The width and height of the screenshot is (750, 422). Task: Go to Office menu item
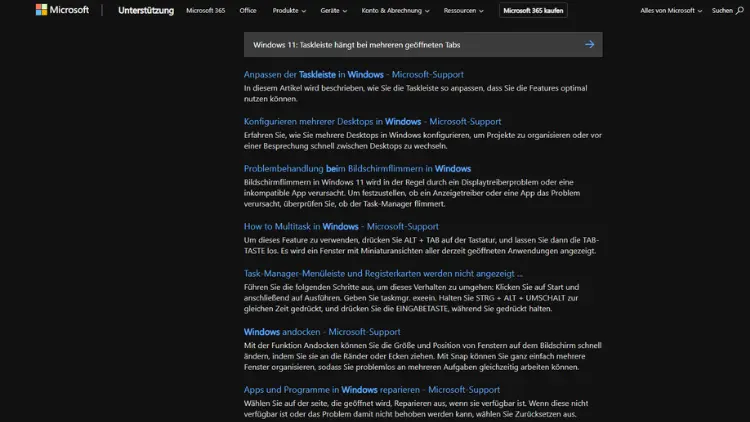(x=248, y=11)
